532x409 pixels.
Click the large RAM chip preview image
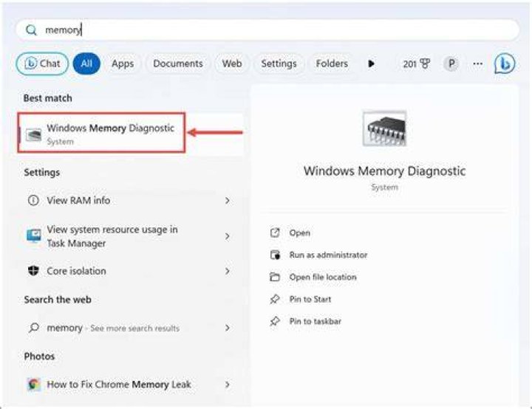384,128
